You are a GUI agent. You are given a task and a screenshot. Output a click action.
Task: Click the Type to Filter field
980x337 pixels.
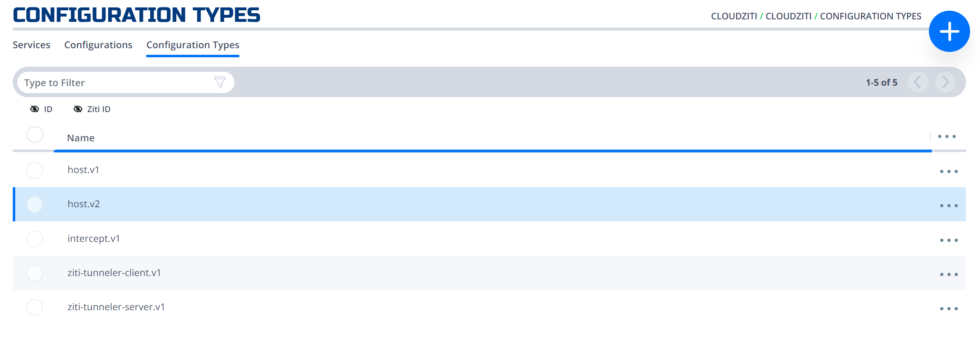coord(115,83)
